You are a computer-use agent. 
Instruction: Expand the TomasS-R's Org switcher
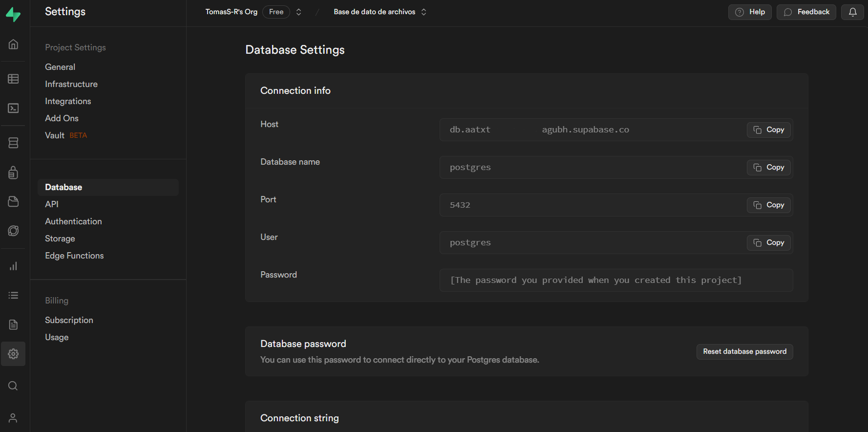[298, 12]
